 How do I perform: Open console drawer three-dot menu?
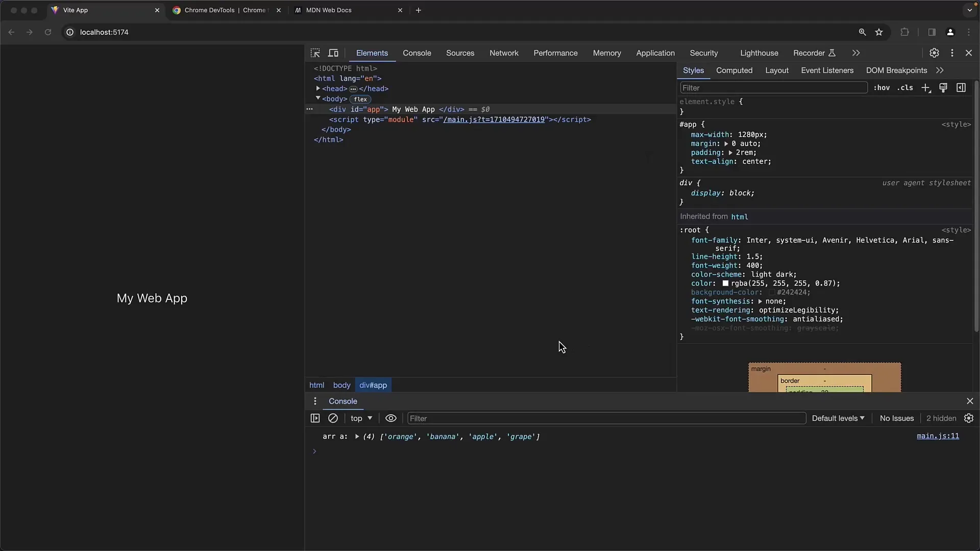point(315,401)
